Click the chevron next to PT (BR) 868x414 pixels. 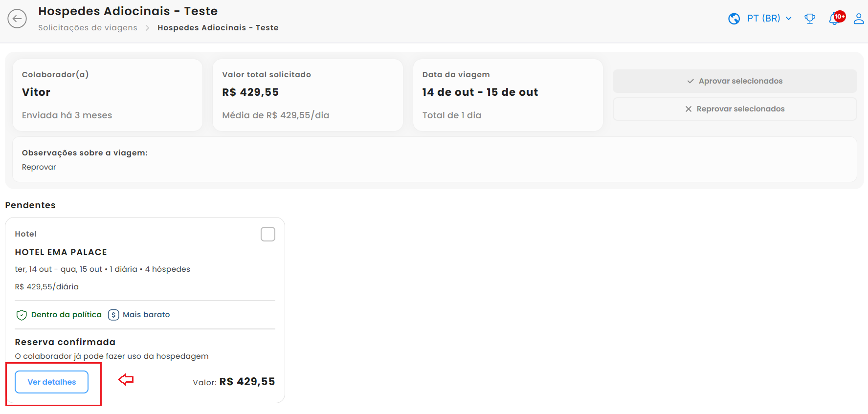788,19
